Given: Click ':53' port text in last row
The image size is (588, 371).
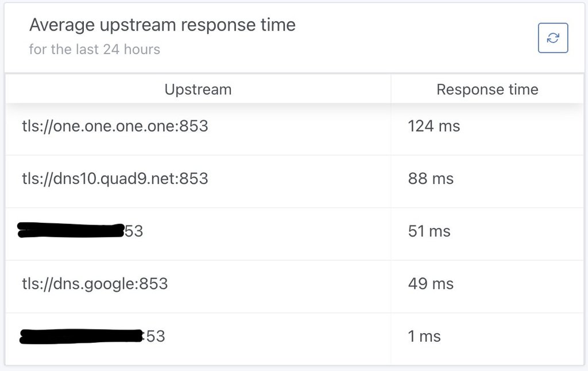Looking at the screenshot, I should [154, 336].
